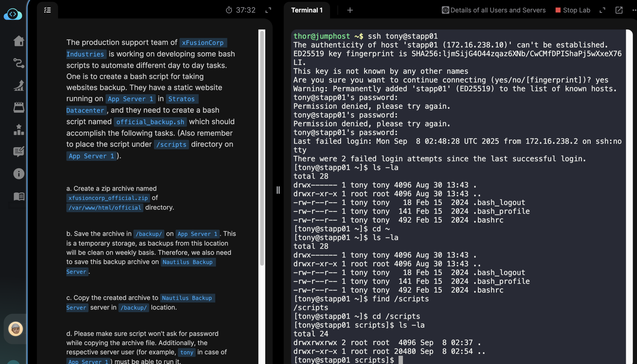Click the terminal scrollbar track
Screen dimensions: 637x364
(629, 197)
